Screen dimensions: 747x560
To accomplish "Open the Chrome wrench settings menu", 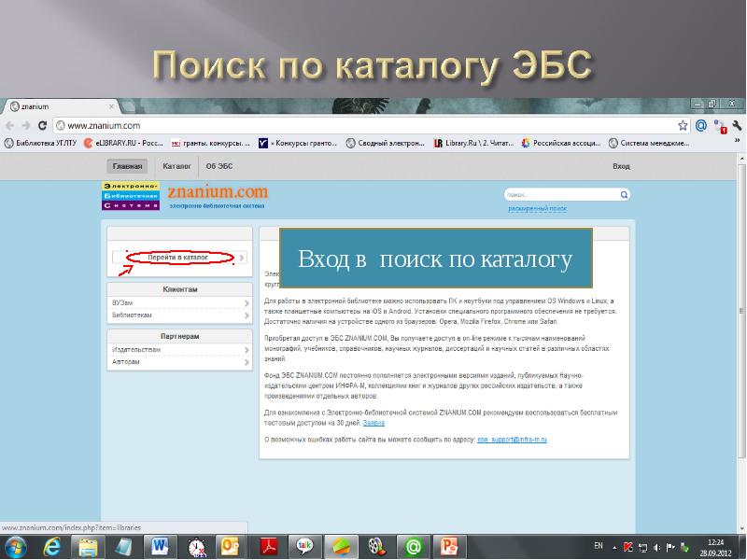I will tap(737, 125).
